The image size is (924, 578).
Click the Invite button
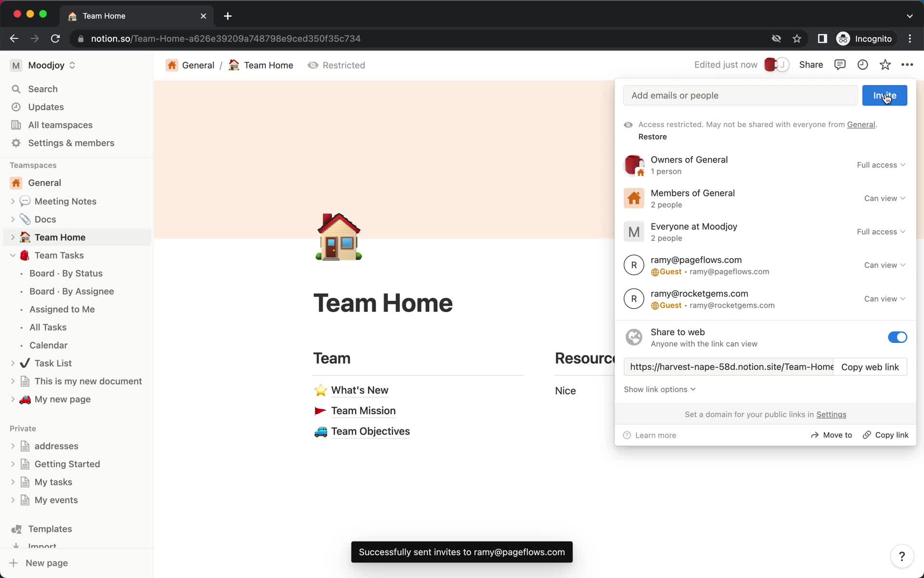(885, 95)
